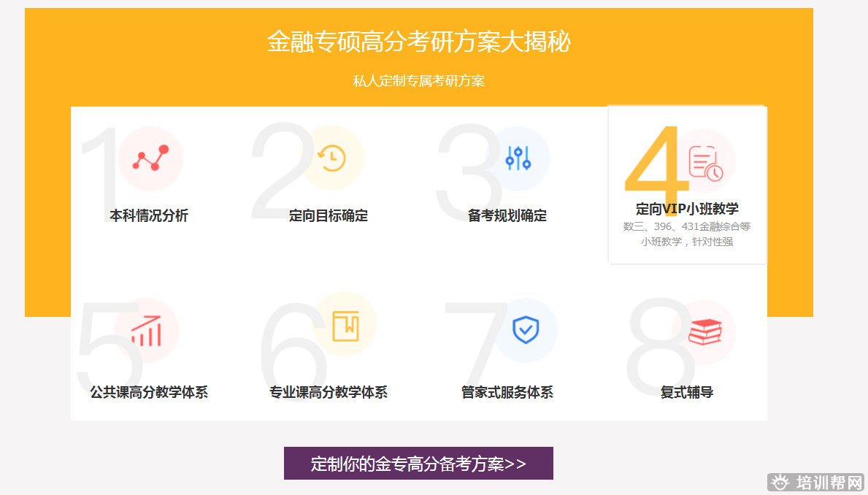Select the 专业课高分教学体系 item

(x=329, y=392)
